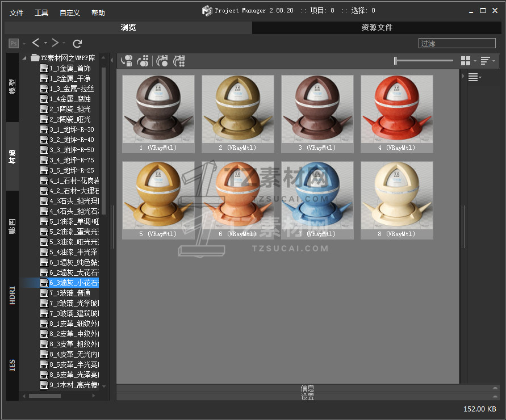Select the red material thumbnail 4 (VRayMtl)
This screenshot has width=506, height=420.
[x=397, y=110]
